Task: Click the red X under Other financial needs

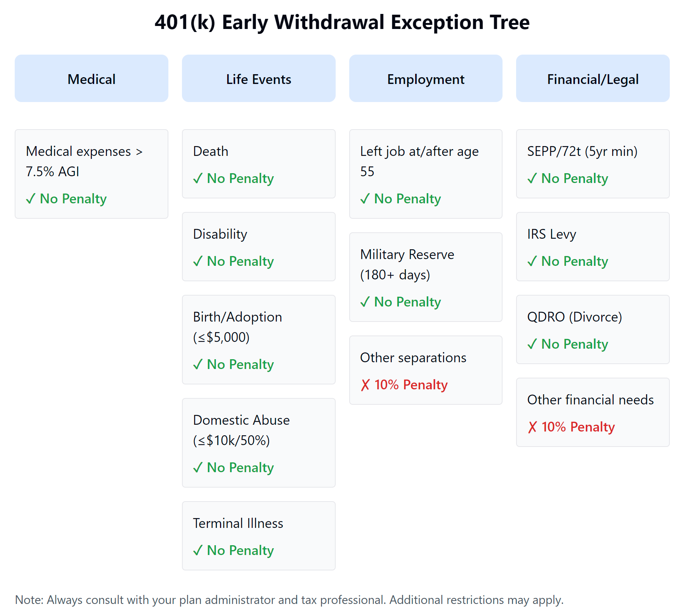Action: [x=532, y=427]
